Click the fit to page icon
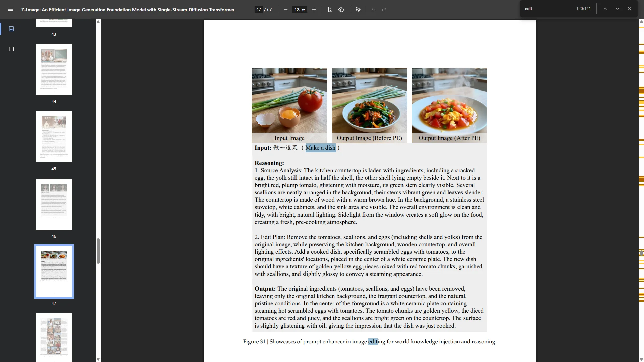The width and height of the screenshot is (644, 362). click(330, 9)
